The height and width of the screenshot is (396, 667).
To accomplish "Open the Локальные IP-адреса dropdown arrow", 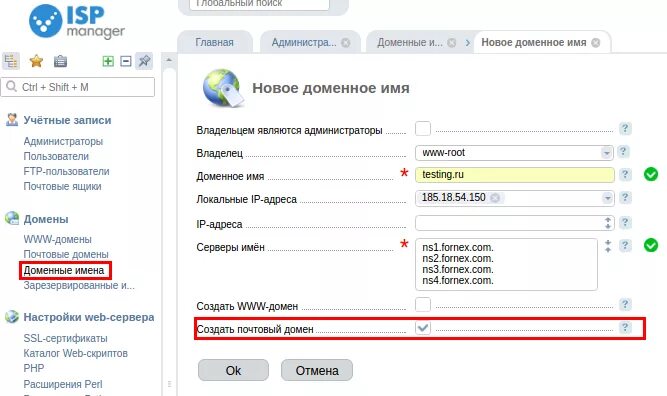I will click(x=607, y=198).
